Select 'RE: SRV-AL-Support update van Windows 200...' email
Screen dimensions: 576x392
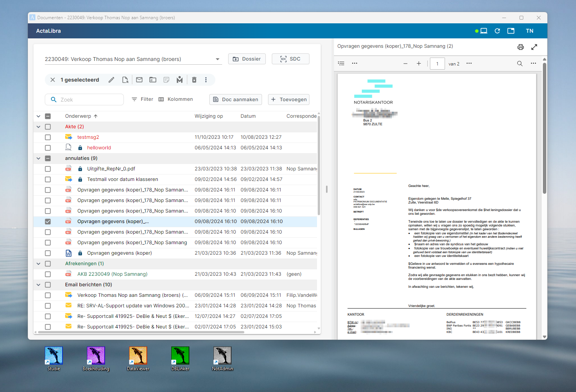(175, 306)
